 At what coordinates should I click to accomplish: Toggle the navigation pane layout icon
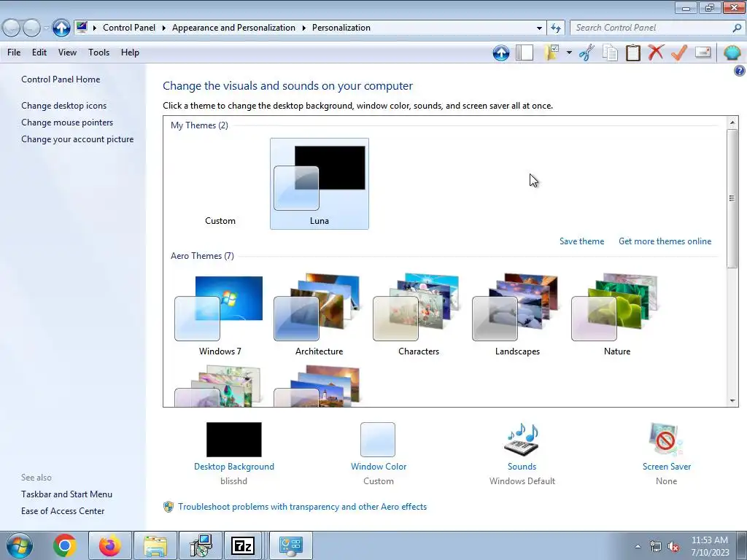pyautogui.click(x=525, y=52)
